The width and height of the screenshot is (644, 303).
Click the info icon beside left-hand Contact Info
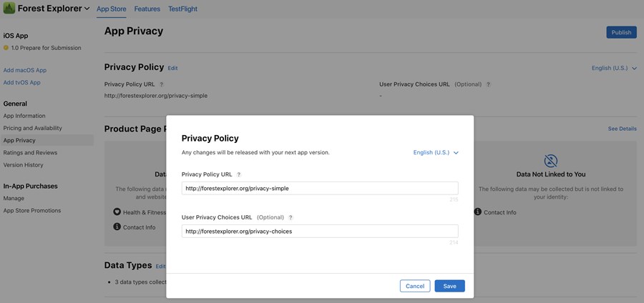point(117,227)
